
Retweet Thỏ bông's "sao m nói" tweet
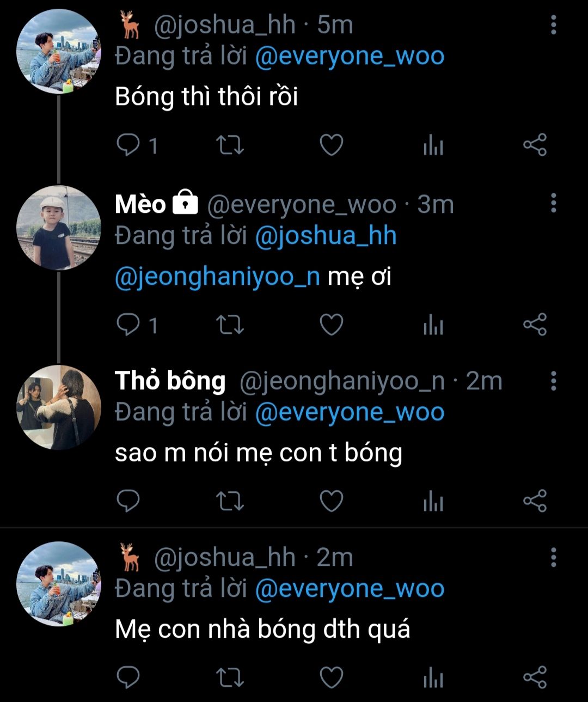point(230,501)
